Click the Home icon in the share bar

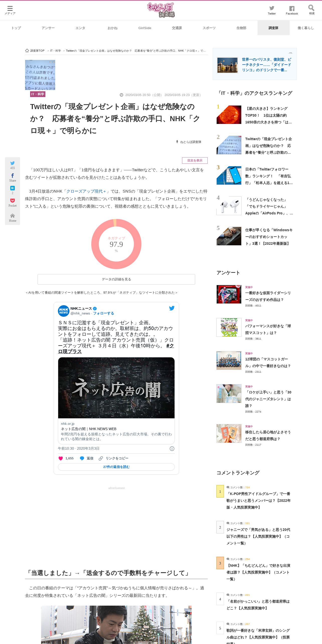[x=13, y=218]
